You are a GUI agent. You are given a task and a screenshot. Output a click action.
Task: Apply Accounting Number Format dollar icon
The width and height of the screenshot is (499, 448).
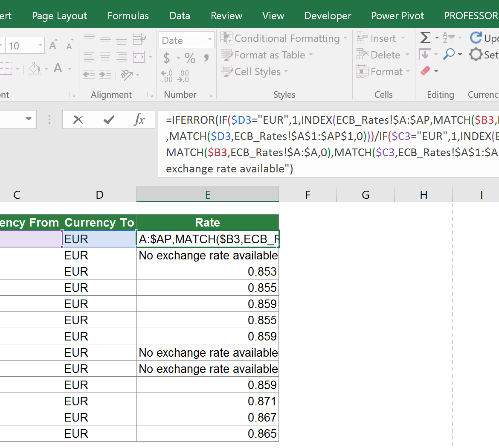[x=166, y=57]
